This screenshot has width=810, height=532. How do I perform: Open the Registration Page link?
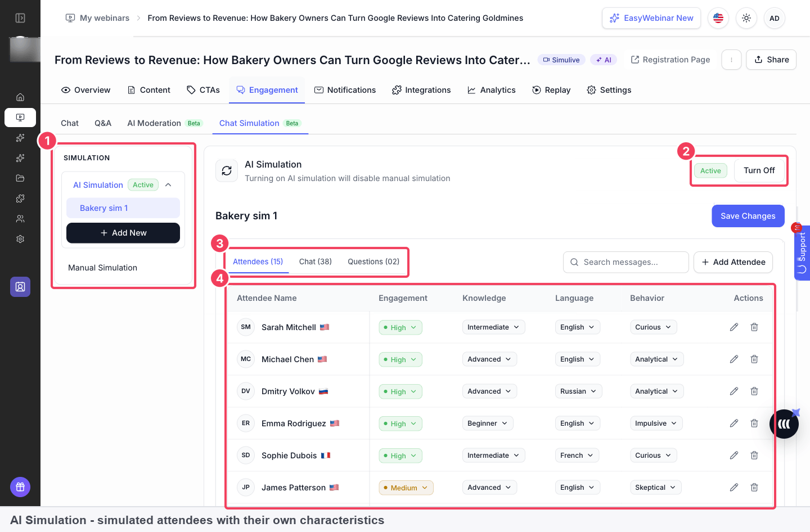[670, 60]
